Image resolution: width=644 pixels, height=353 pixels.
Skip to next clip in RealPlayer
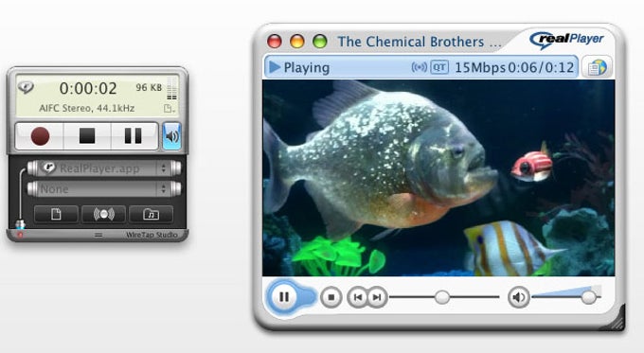(377, 297)
